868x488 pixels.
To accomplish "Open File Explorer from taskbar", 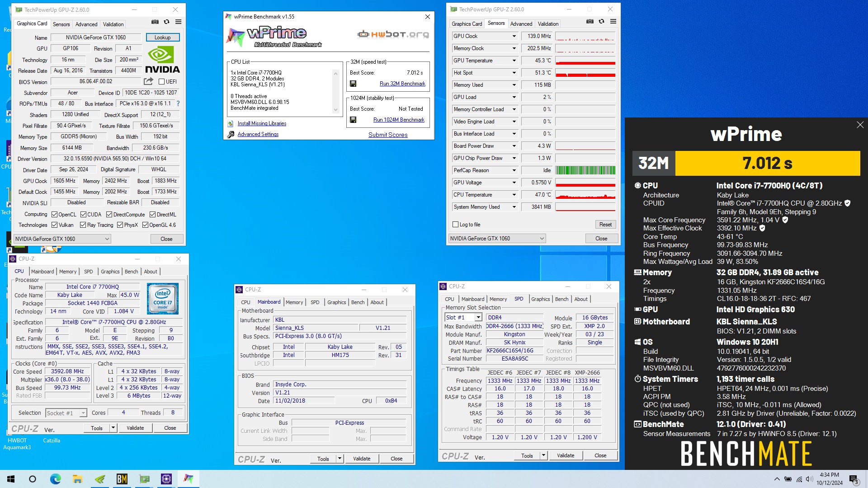I will coord(77,479).
